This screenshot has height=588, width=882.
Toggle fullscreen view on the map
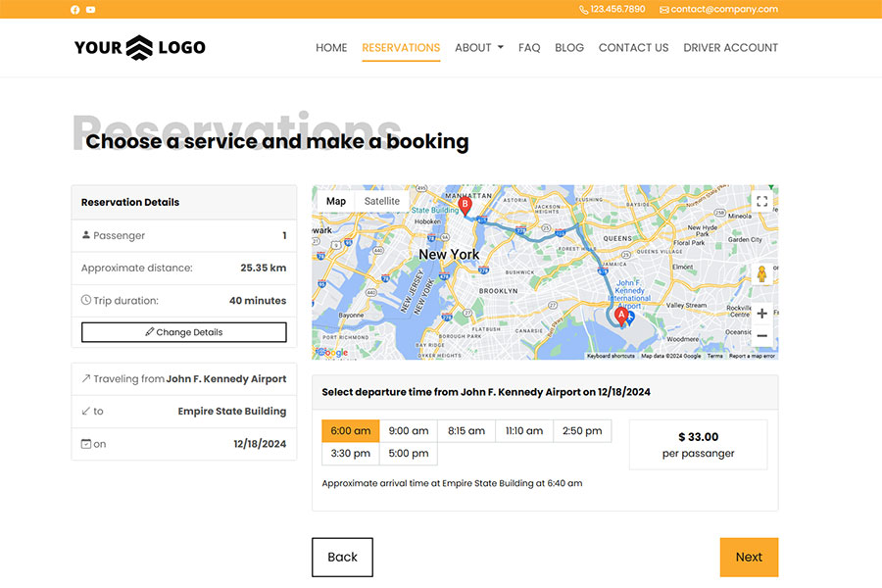click(x=761, y=202)
